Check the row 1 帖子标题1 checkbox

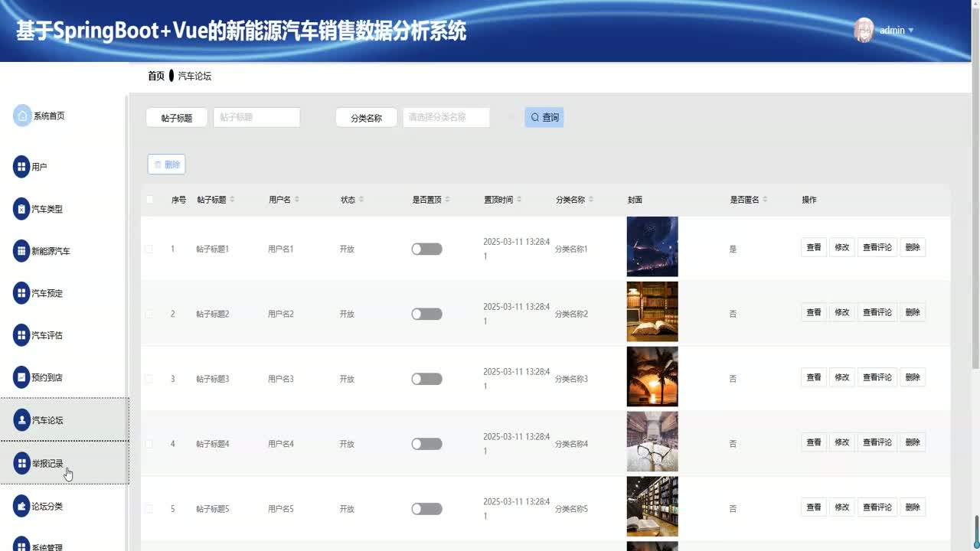149,249
